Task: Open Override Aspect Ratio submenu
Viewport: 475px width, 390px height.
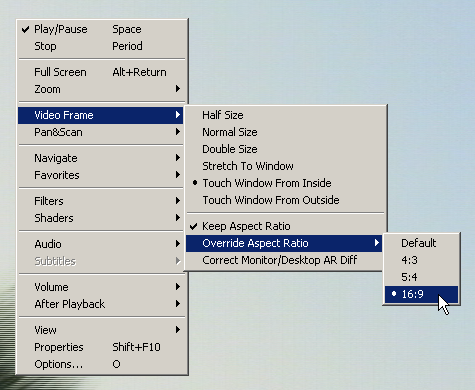Action: (284, 243)
